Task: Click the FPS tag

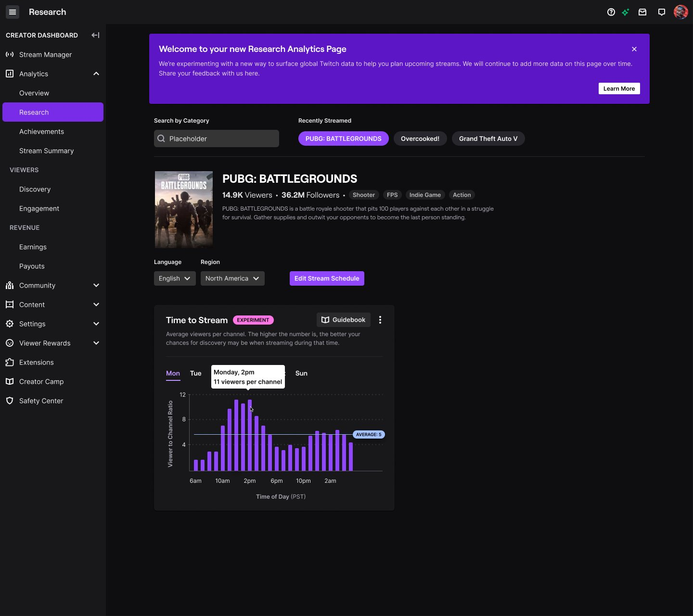Action: (x=392, y=195)
